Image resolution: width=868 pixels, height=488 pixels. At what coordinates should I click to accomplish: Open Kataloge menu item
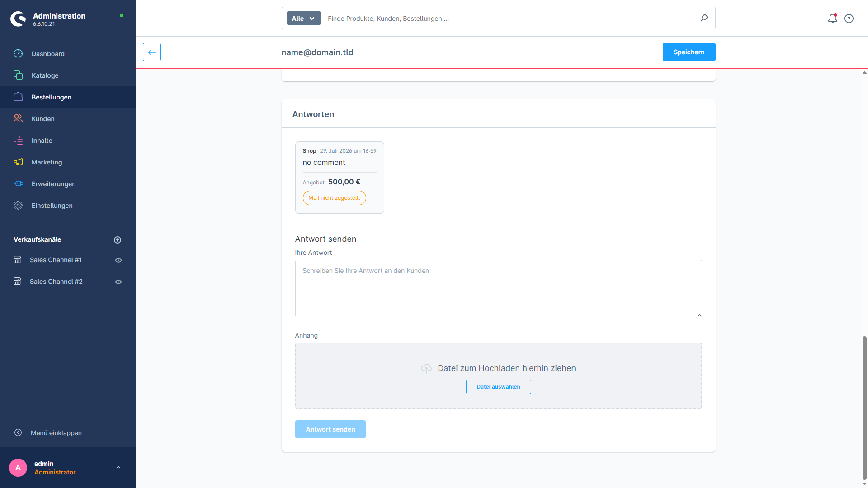[68, 75]
